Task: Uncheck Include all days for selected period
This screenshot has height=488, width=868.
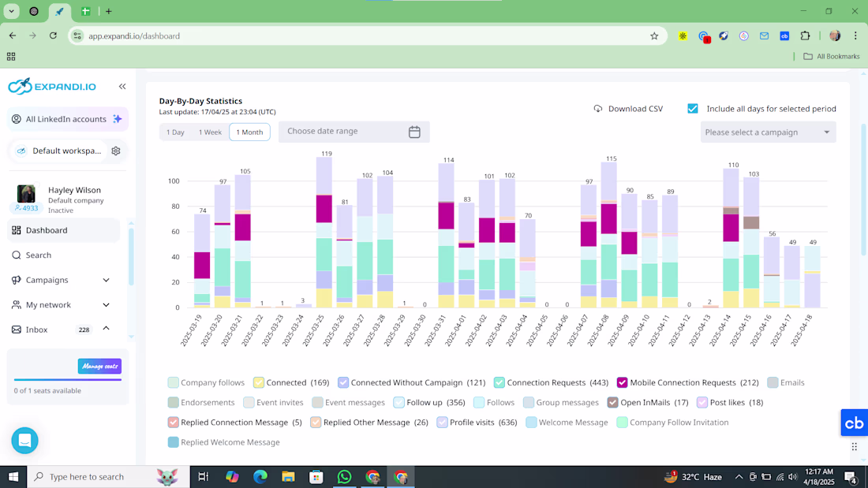Action: tap(693, 109)
